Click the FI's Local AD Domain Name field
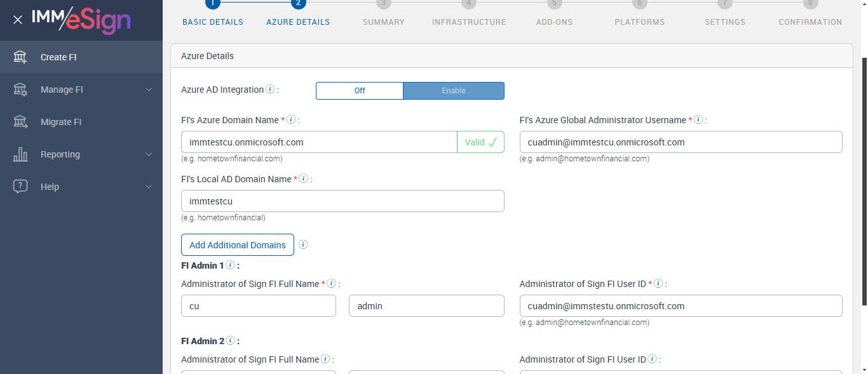This screenshot has height=374, width=868. tap(342, 201)
